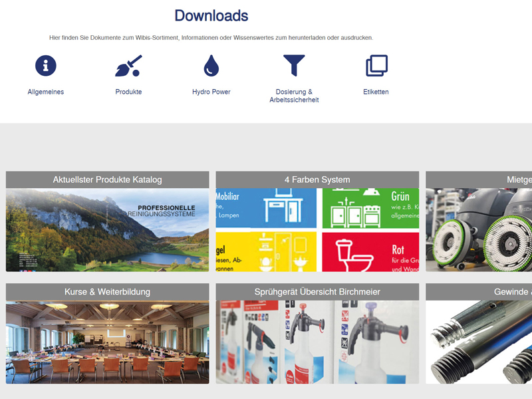Select the Dosierung & Arbeitssicherheit funnel icon
532x399 pixels.
[x=294, y=66]
